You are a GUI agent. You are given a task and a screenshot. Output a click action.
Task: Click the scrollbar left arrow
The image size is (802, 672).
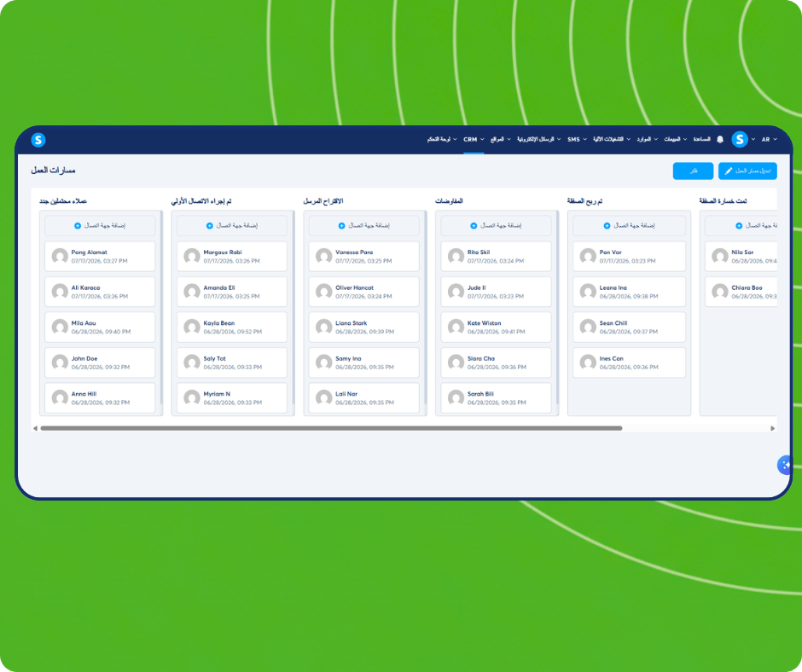click(x=35, y=429)
